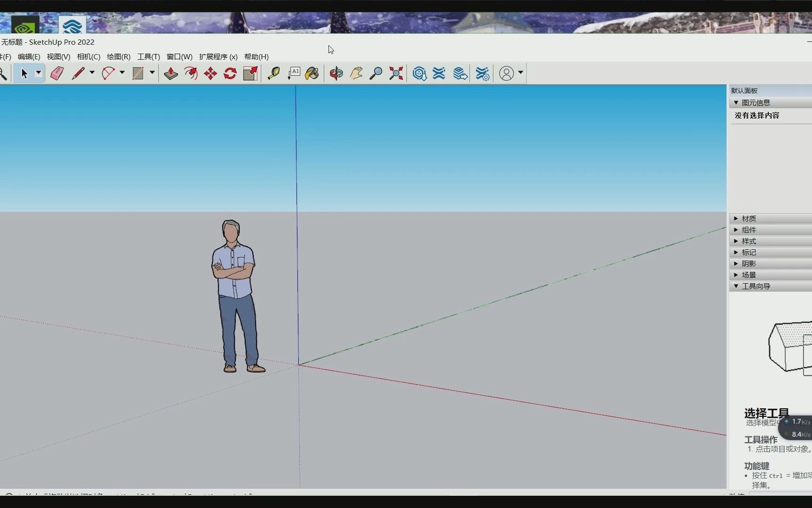The image size is (812, 508).
Task: Click the 默认面板 tray title
Action: point(744,91)
